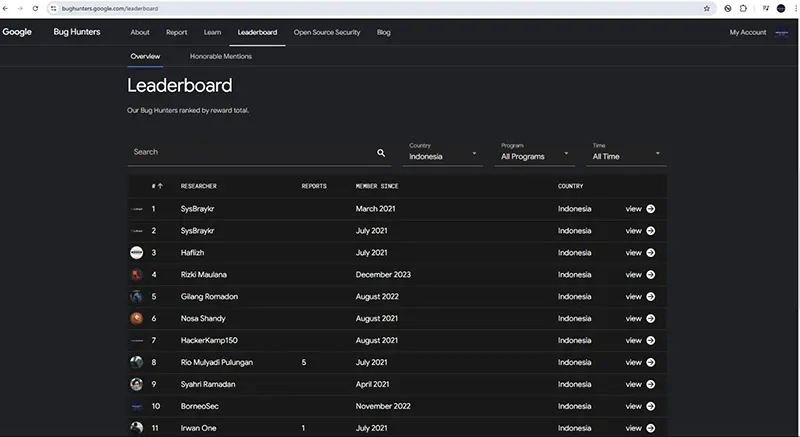Click the avatar of Irwan One
Screen dimensions: 800x437
pyautogui.click(x=136, y=427)
